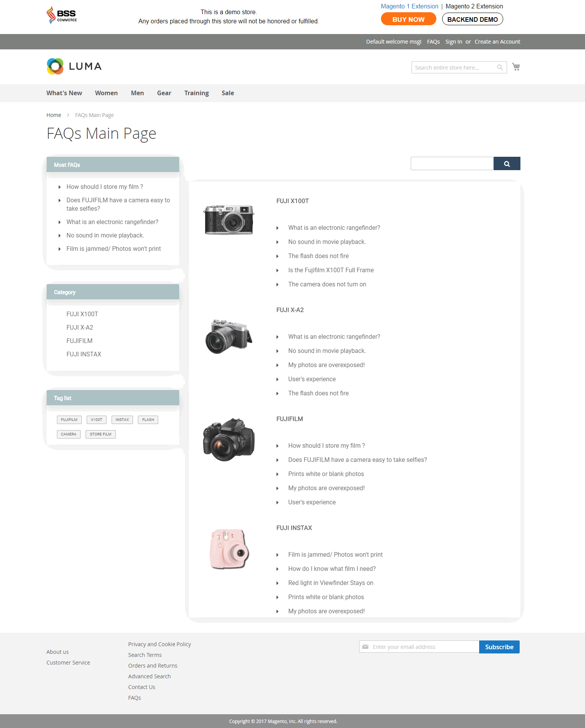
Task: Click the BSS Commerce logo
Action: pos(62,15)
